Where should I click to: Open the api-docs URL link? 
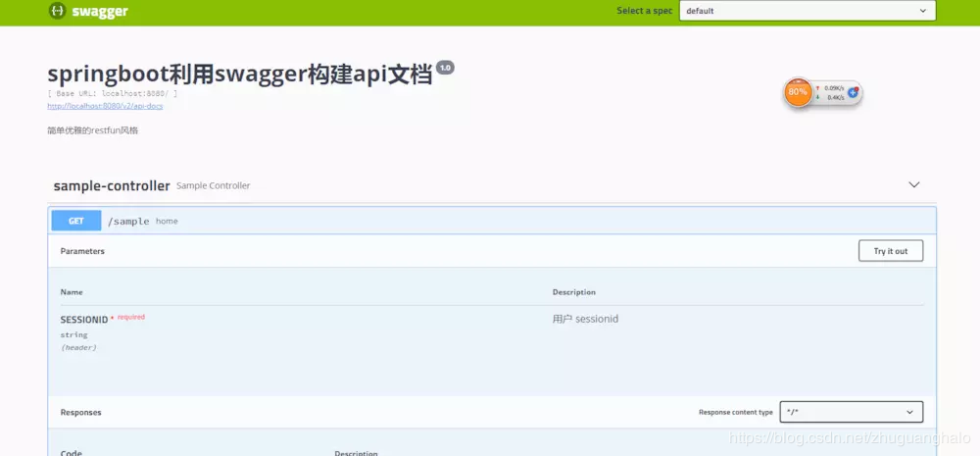[x=105, y=106]
